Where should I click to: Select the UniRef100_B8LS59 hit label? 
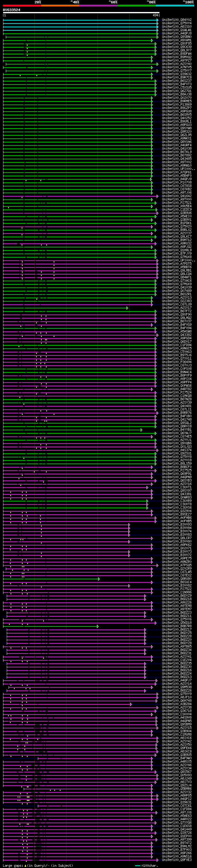click(177, 463)
